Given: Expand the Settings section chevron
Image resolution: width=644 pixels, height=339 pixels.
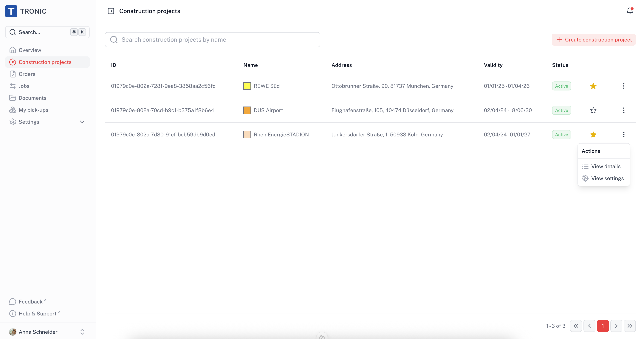Looking at the screenshot, I should point(82,122).
